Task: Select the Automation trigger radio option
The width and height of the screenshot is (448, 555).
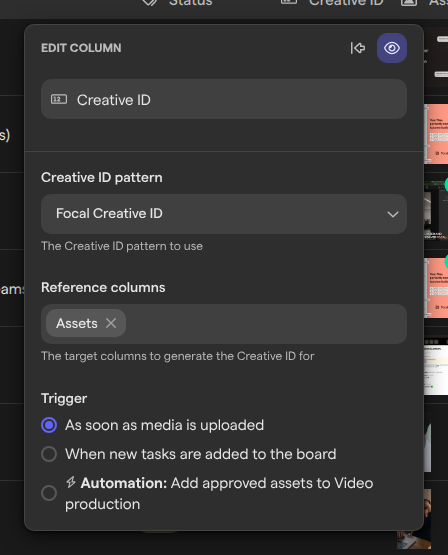Action: [49, 493]
